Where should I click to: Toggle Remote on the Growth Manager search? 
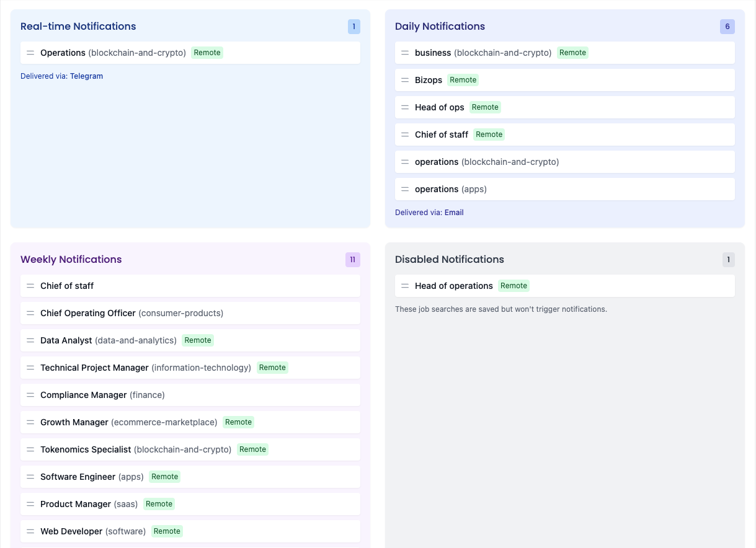(x=238, y=422)
